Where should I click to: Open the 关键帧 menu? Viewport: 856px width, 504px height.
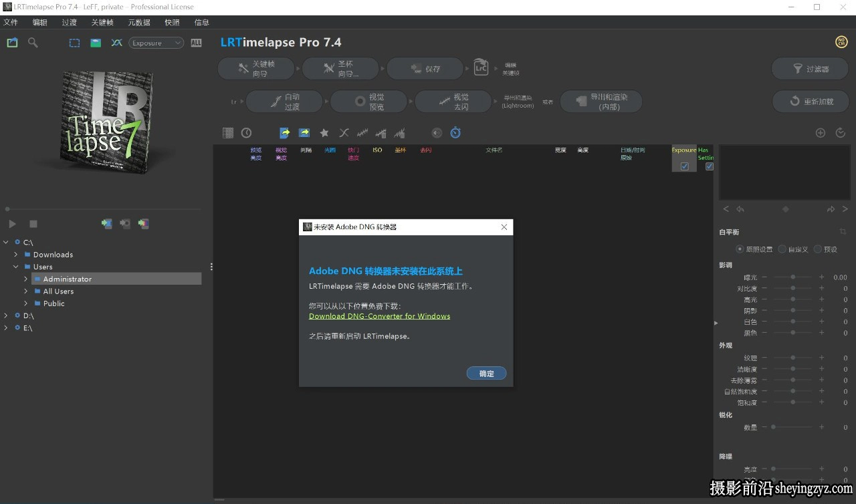(102, 22)
